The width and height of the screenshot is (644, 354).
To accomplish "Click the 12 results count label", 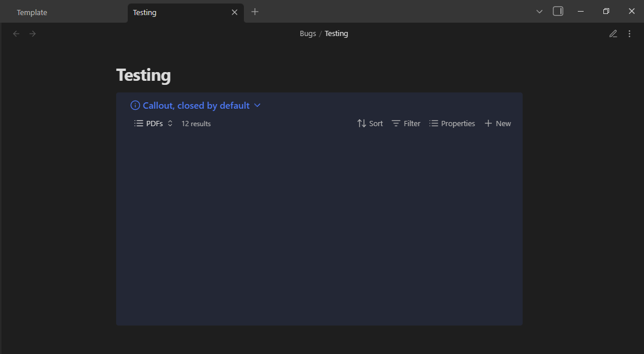I will 196,124.
